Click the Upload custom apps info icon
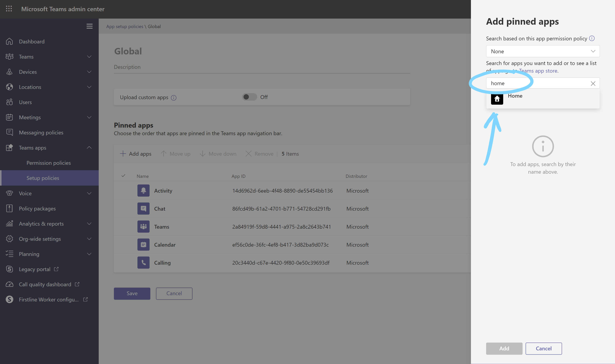Screen dimensions: 615x364 tap(173, 98)
